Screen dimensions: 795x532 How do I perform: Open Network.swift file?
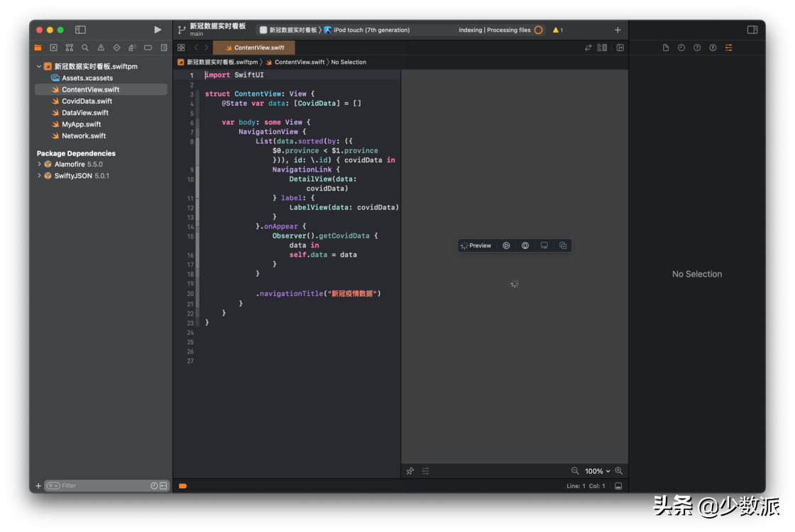click(101, 135)
